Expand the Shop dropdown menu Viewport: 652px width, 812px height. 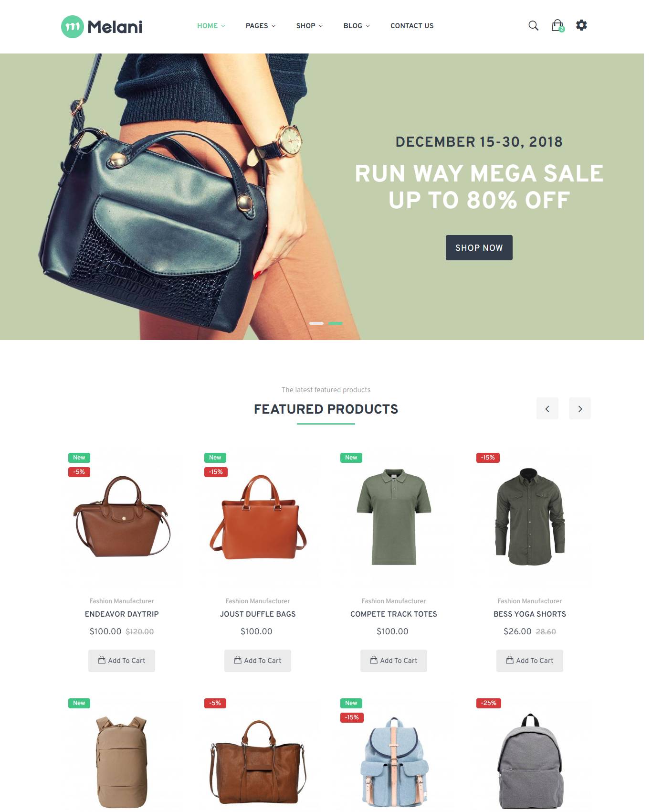(x=309, y=26)
